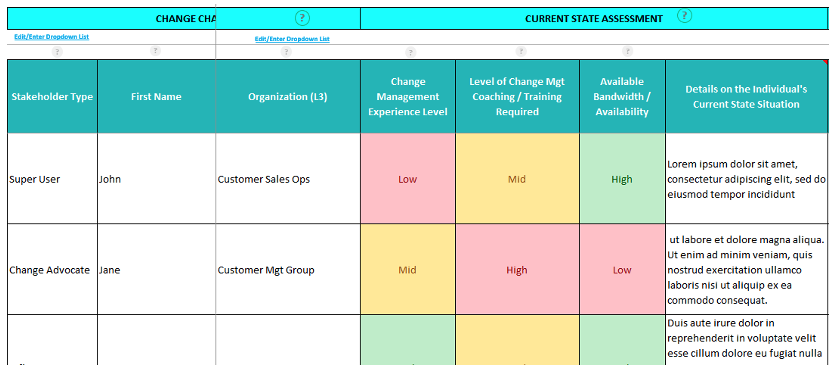Click the help icon beside Current State Assessment

(x=684, y=16)
